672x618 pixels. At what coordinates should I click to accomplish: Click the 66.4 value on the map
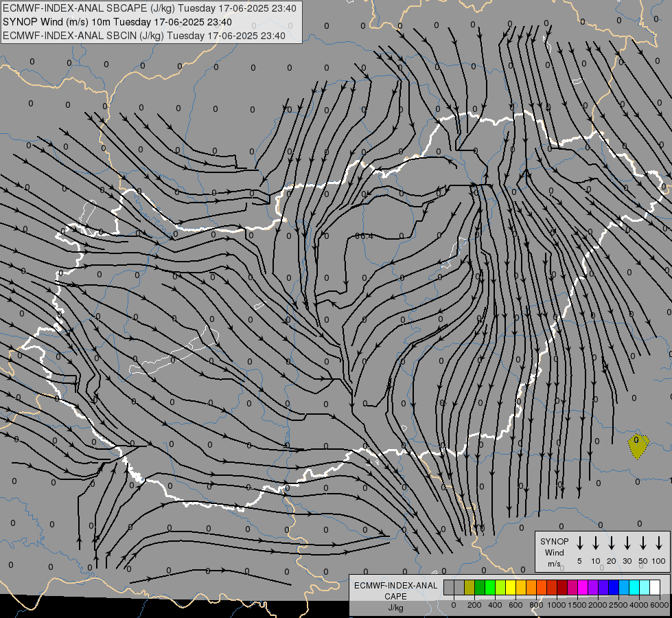point(364,236)
